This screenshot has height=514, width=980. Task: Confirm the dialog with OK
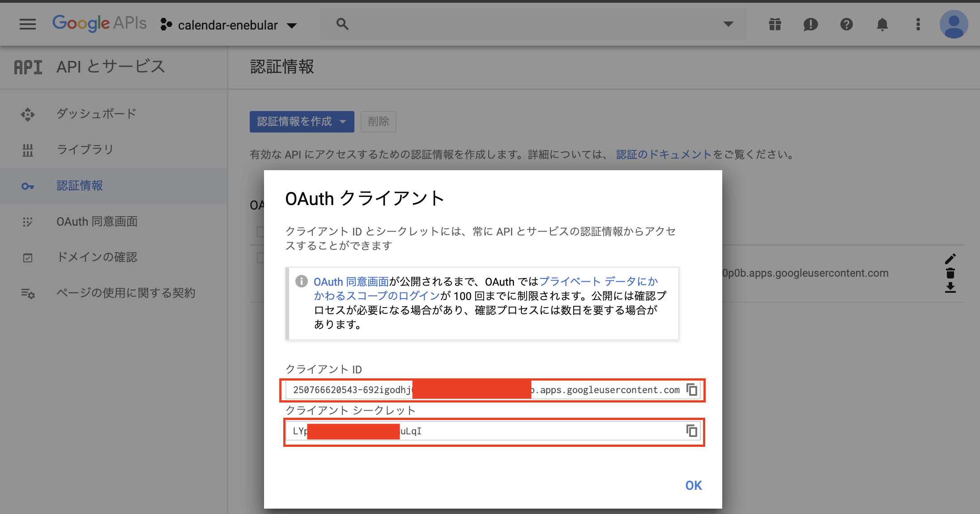[x=694, y=486]
